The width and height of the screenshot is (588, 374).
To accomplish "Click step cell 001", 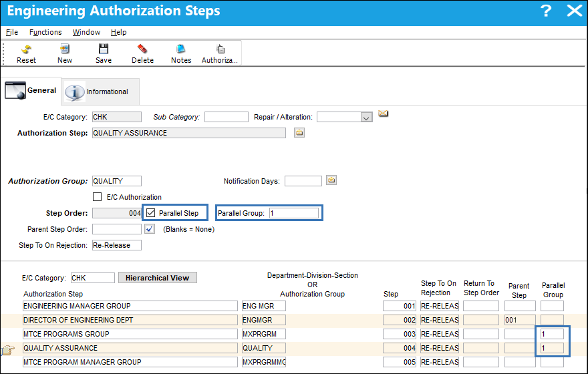I will click(x=400, y=306).
